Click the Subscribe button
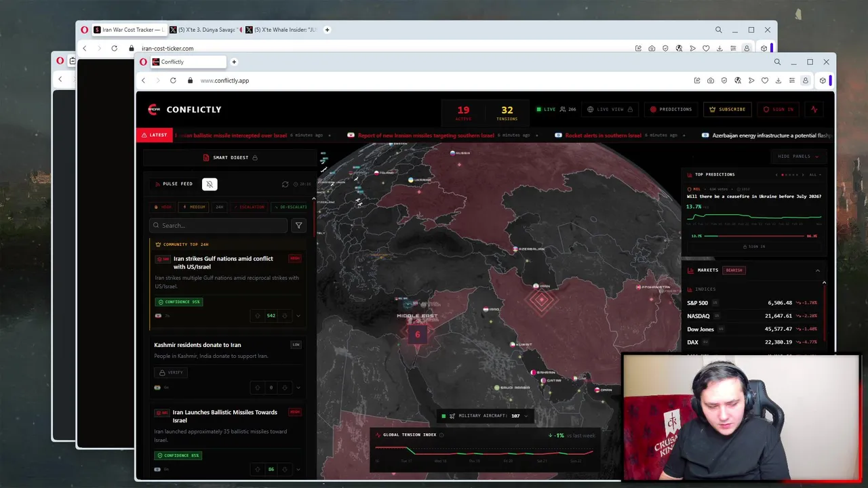868x488 pixels. coord(727,109)
